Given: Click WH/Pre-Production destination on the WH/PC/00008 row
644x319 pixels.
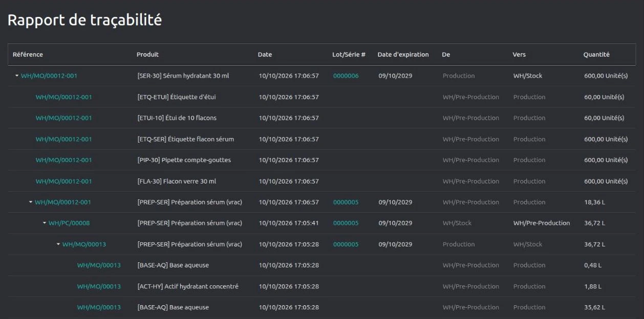Looking at the screenshot, I should 542,223.
